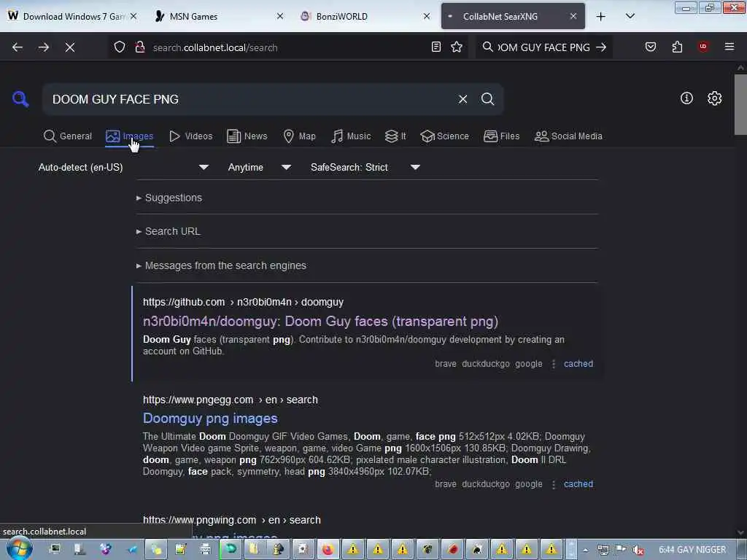The height and width of the screenshot is (560, 747).
Task: Open the SearXNG about info icon
Action: 686,98
